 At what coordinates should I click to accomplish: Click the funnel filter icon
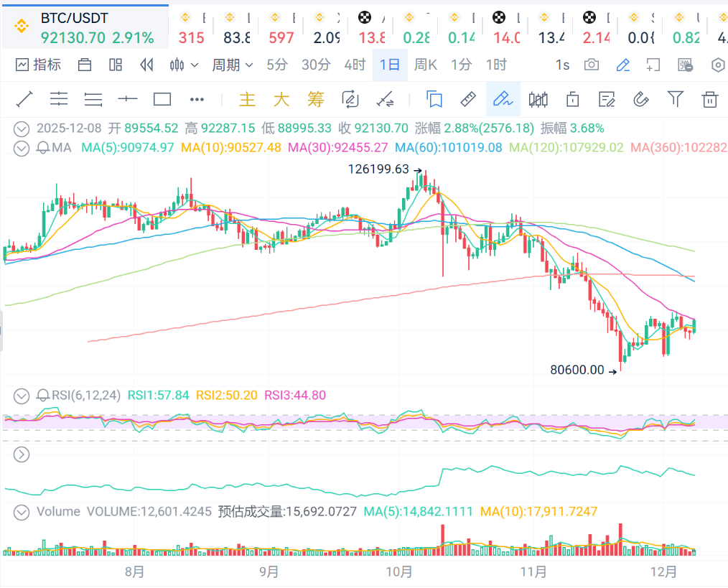click(676, 99)
